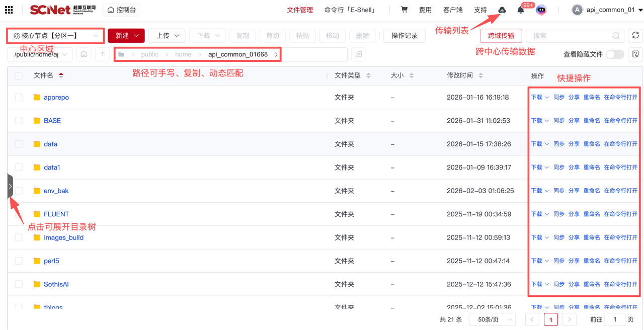Open the shopping cart icon
Image resolution: width=644 pixels, height=330 pixels.
pyautogui.click(x=404, y=10)
